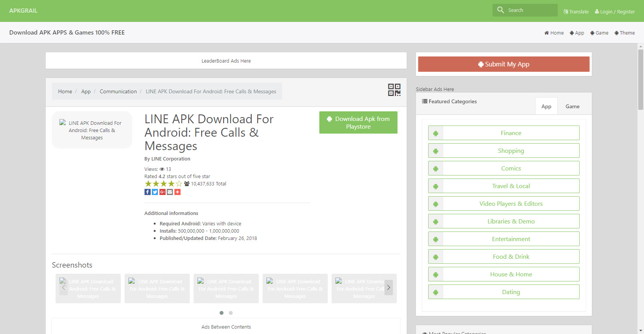
Task: Click the Android icon beside Libraries & Demo
Action: 436,222
